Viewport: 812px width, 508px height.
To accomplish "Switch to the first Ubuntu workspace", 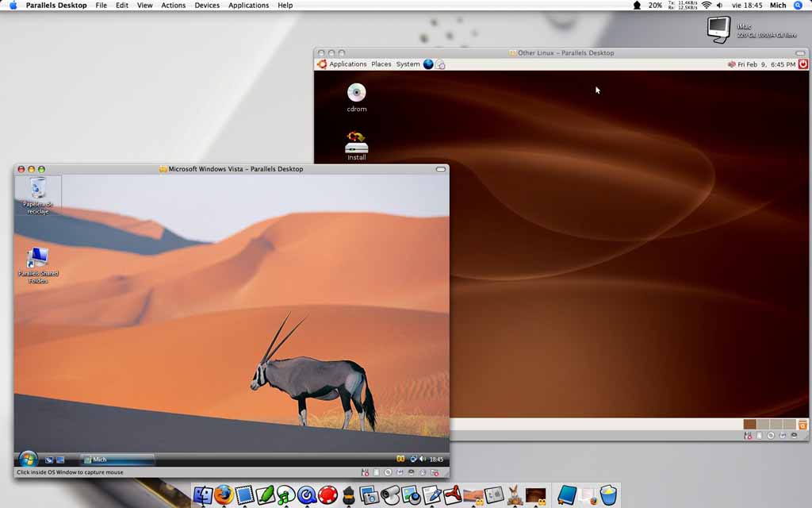I will click(x=750, y=424).
